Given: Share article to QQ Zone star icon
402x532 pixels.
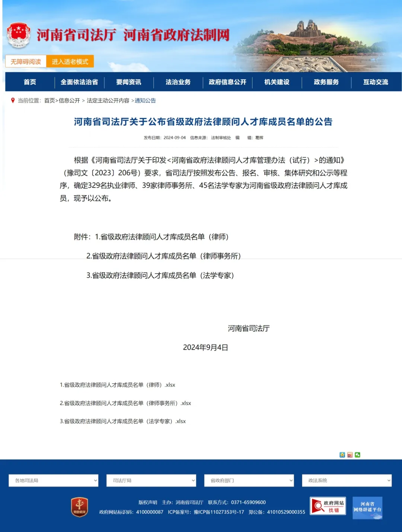Looking at the screenshot, I should pyautogui.click(x=342, y=455).
